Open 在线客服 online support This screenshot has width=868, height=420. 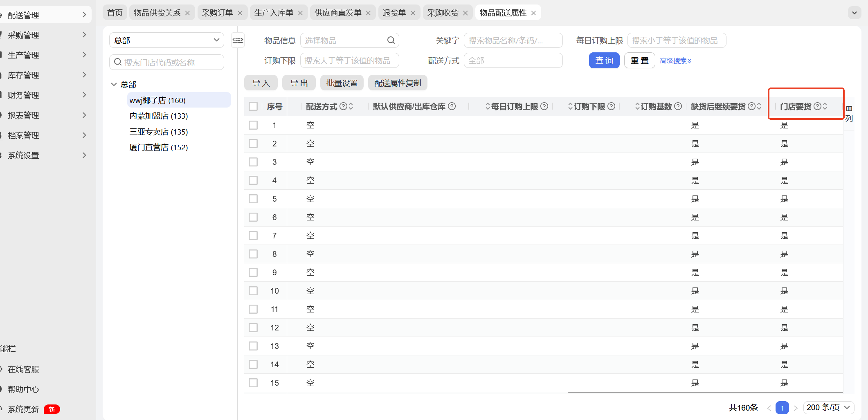(x=23, y=369)
